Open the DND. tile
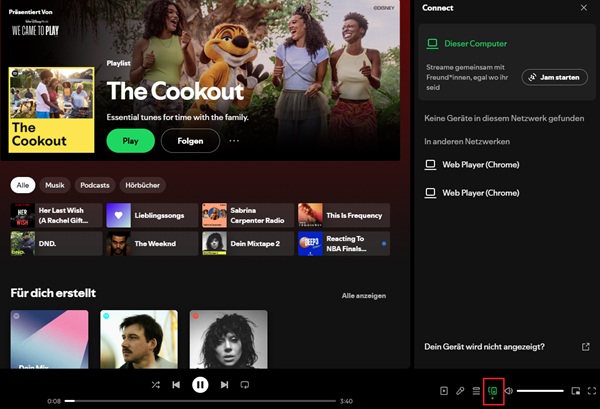Image resolution: width=600 pixels, height=409 pixels. click(56, 243)
